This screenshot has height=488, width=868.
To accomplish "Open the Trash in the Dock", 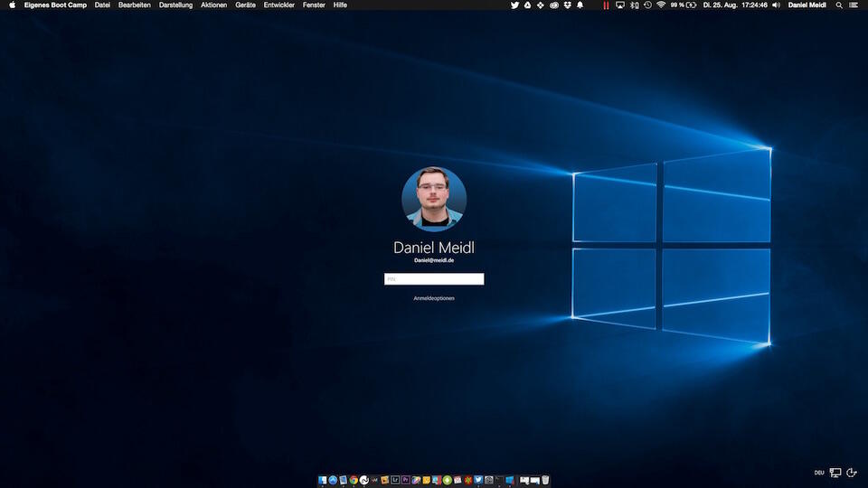I will (545, 480).
